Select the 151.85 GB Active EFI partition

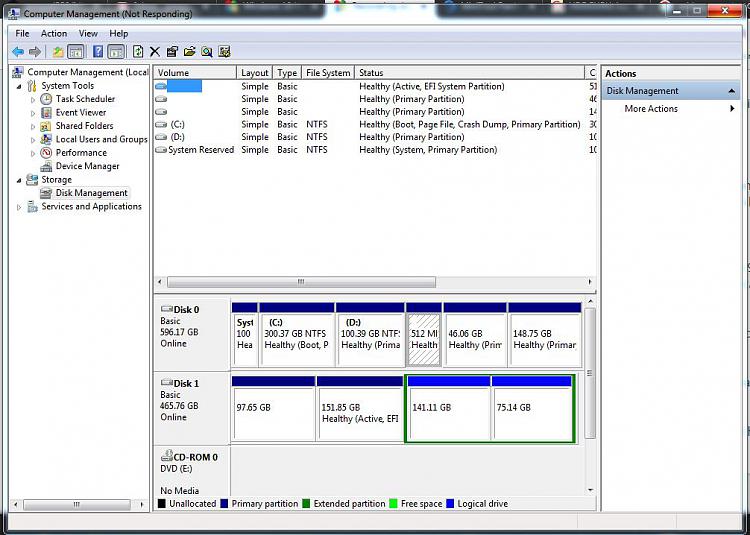tap(360, 408)
